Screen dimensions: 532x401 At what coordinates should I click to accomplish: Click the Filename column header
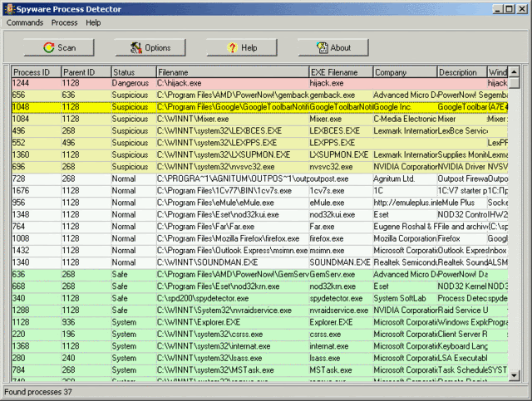coord(233,72)
